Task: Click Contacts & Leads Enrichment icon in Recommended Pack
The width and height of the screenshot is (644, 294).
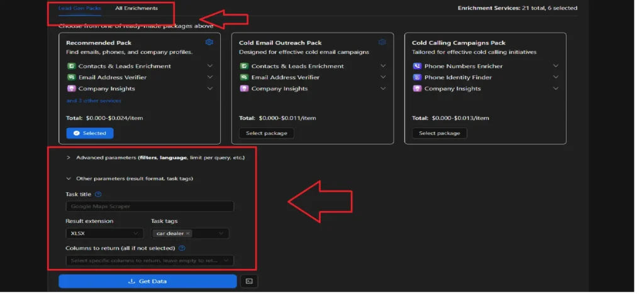Action: tap(72, 66)
